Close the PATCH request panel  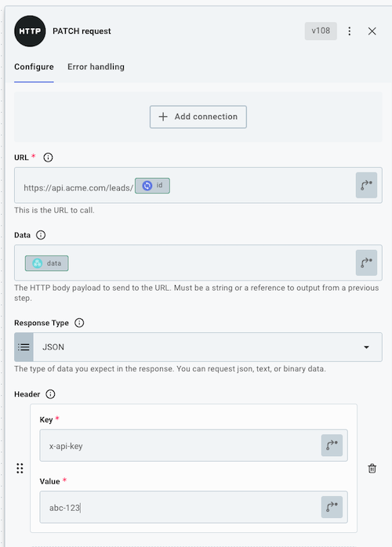372,31
